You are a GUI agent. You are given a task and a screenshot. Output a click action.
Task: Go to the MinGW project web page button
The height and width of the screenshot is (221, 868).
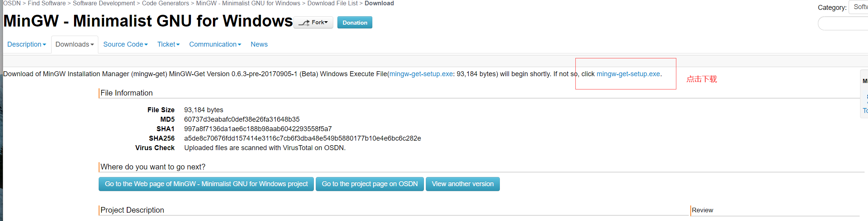click(x=206, y=184)
